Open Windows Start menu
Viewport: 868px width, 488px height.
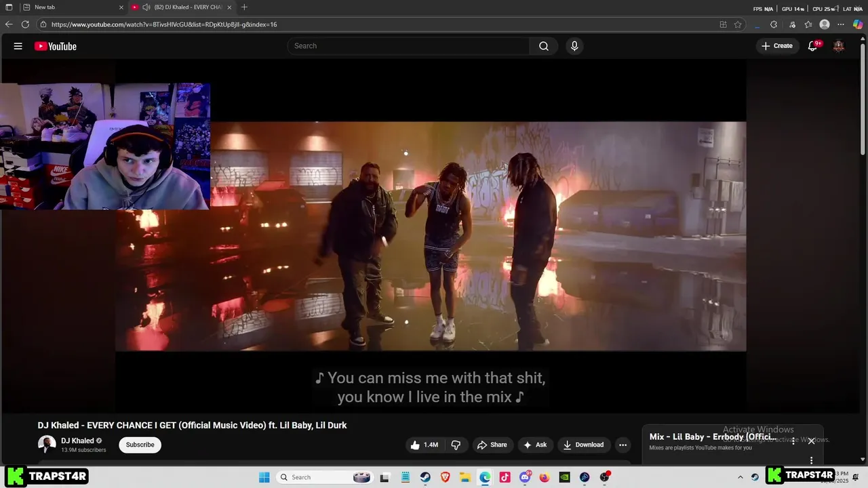coord(264,477)
